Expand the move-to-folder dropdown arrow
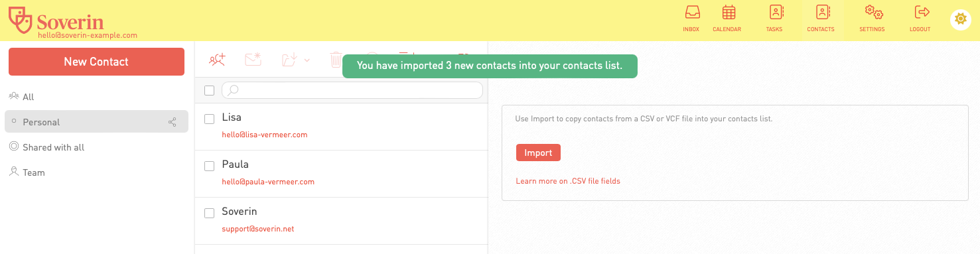980x254 pixels. coord(307,60)
